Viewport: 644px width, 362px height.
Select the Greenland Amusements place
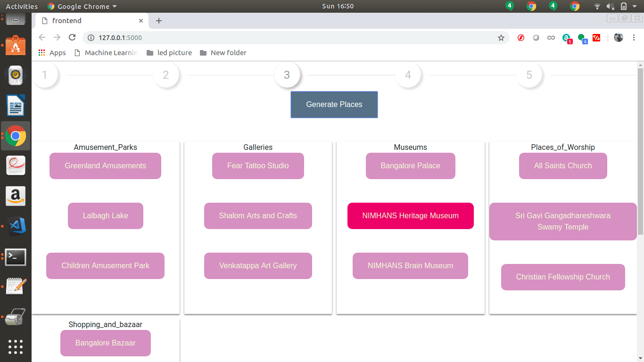105,166
